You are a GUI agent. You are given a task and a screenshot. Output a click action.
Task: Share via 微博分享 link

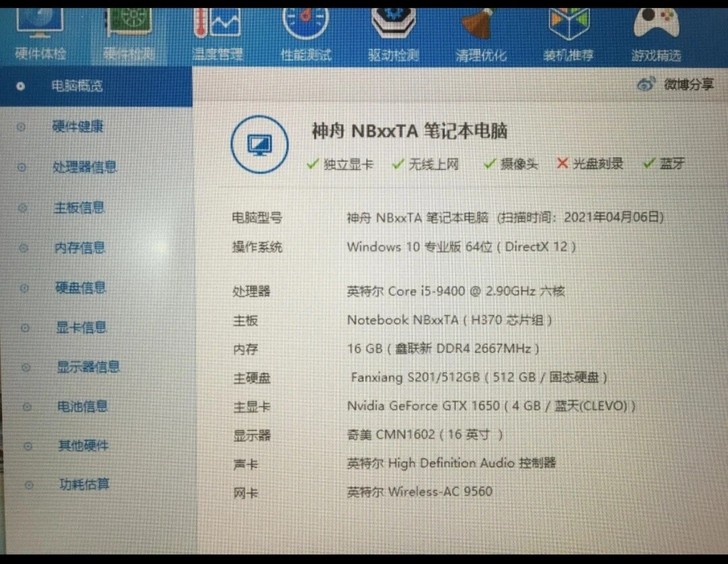click(x=689, y=84)
